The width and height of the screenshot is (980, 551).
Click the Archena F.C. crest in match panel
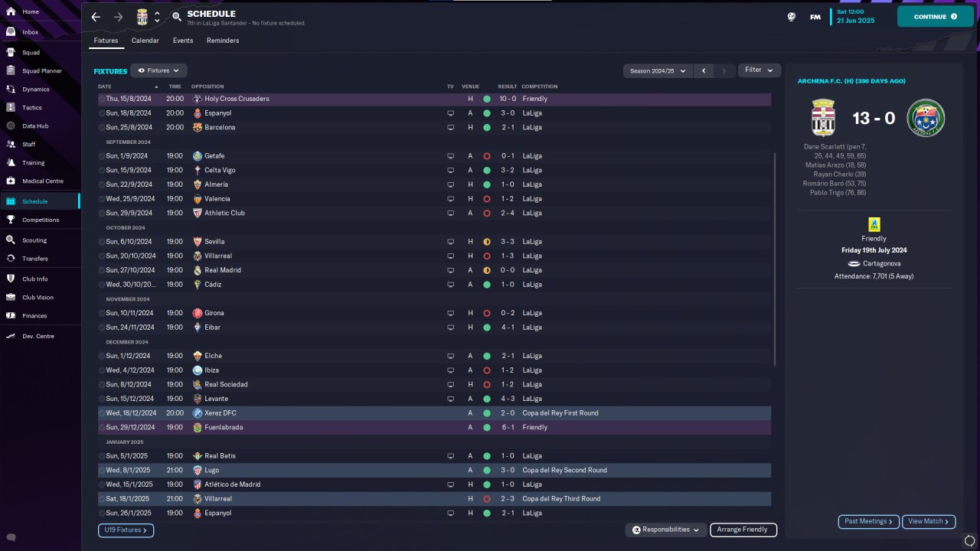(x=926, y=118)
